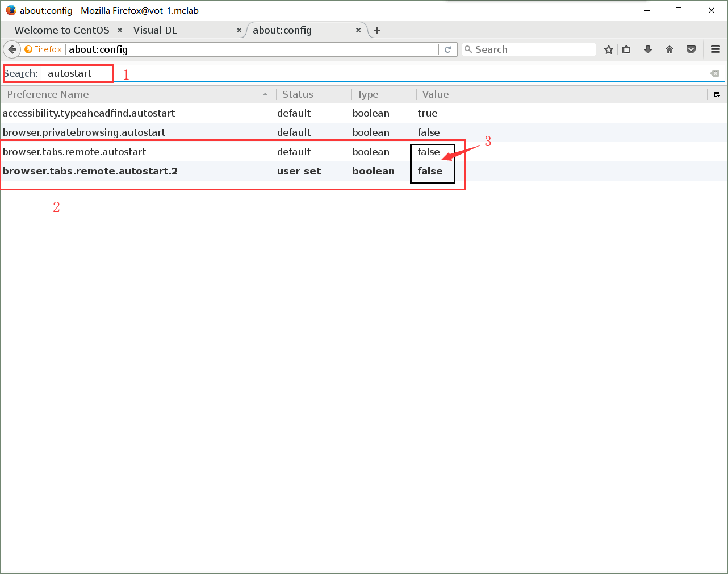Maximize the Firefox window
Screen dimensions: 728x574
tap(679, 10)
